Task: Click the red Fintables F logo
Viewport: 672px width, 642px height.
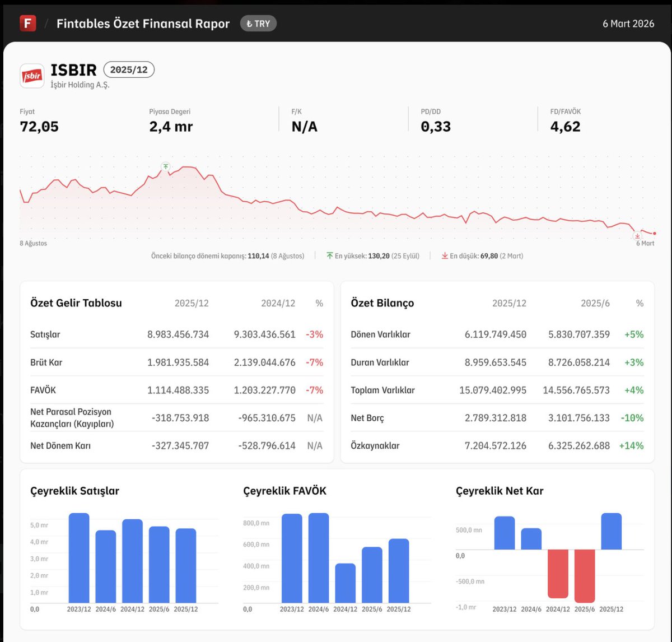Action: [28, 24]
